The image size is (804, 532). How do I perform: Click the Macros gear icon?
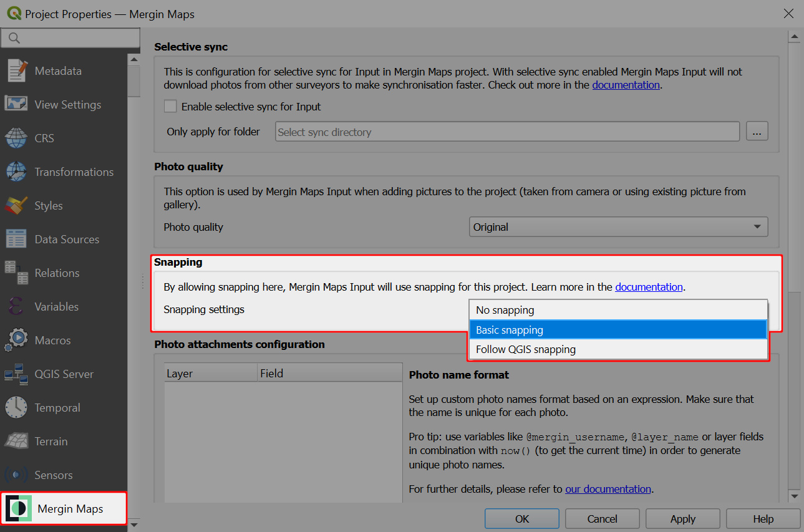(x=16, y=340)
